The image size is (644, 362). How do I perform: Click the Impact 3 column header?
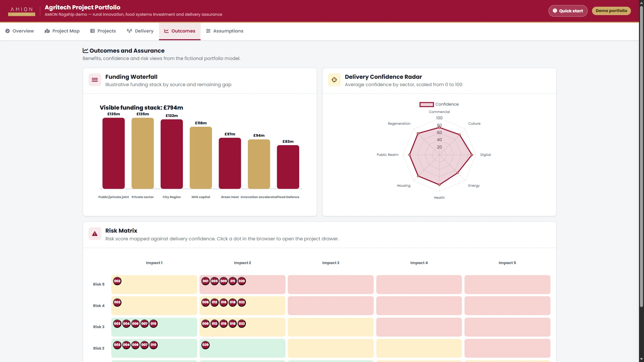pos(331,263)
